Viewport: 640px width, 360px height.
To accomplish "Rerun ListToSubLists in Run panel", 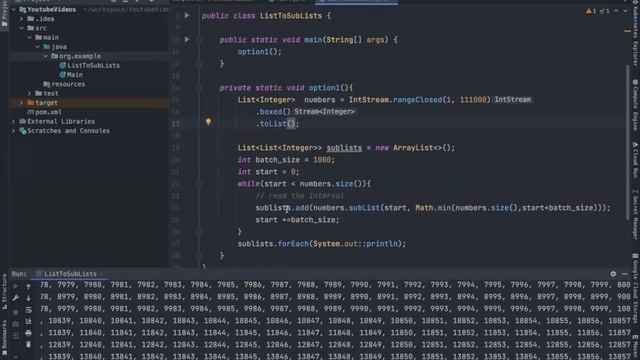I will (16, 287).
